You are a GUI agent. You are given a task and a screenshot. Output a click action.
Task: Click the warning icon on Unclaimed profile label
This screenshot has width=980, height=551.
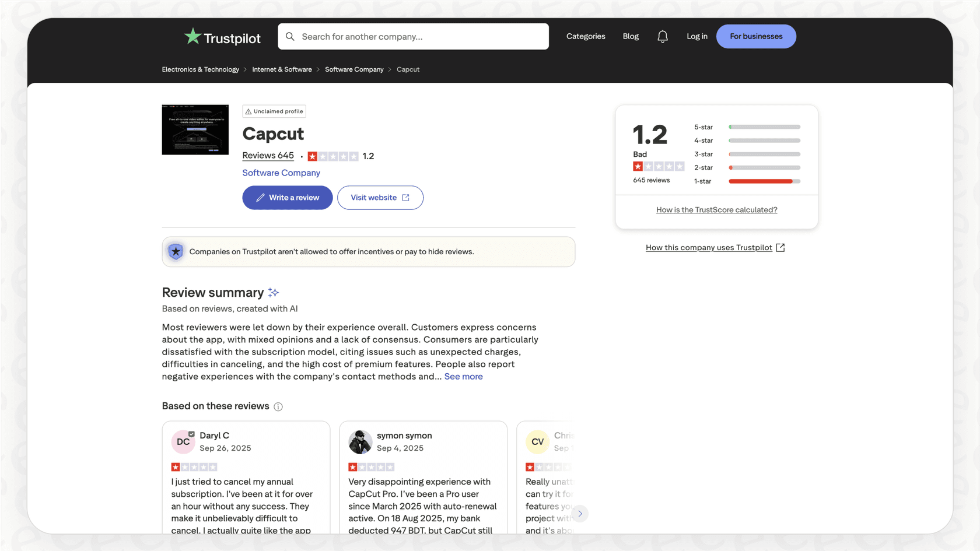(x=248, y=111)
